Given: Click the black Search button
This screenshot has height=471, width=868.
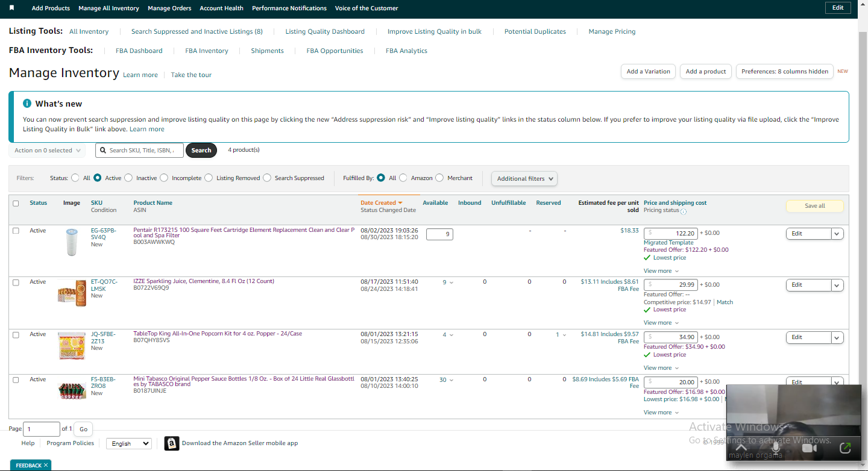Looking at the screenshot, I should [x=201, y=151].
